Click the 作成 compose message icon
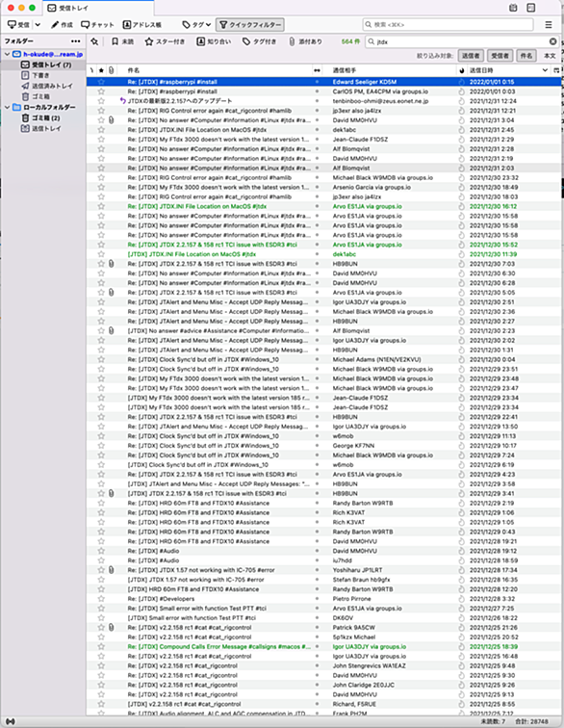Image resolution: width=564 pixels, height=728 pixels. pyautogui.click(x=55, y=25)
